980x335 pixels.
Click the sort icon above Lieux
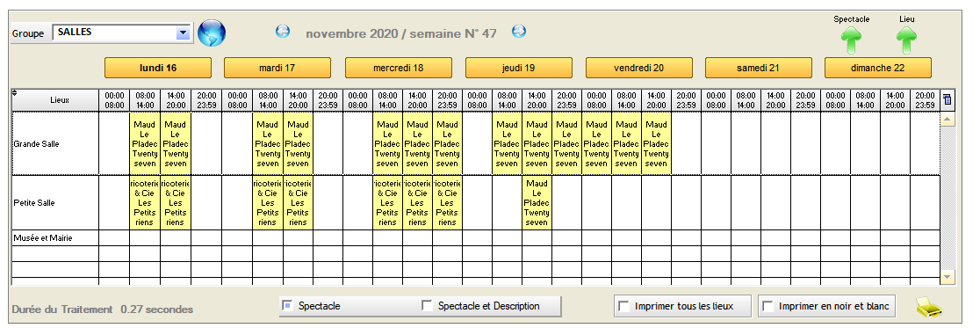[15, 93]
